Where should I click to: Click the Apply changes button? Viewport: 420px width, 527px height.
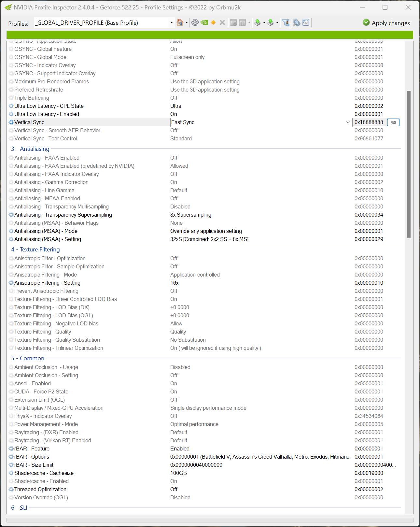click(x=386, y=23)
